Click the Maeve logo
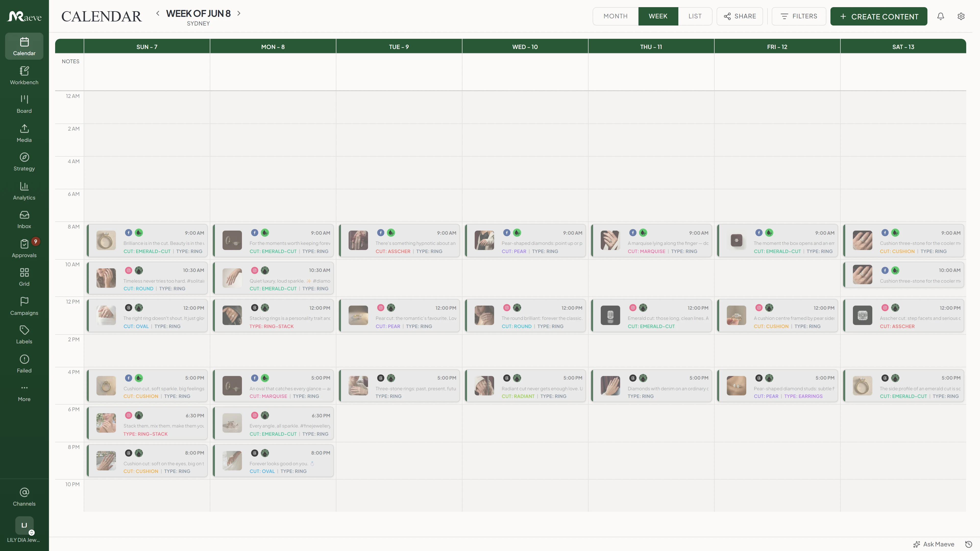Image resolution: width=980 pixels, height=551 pixels. 24,16
